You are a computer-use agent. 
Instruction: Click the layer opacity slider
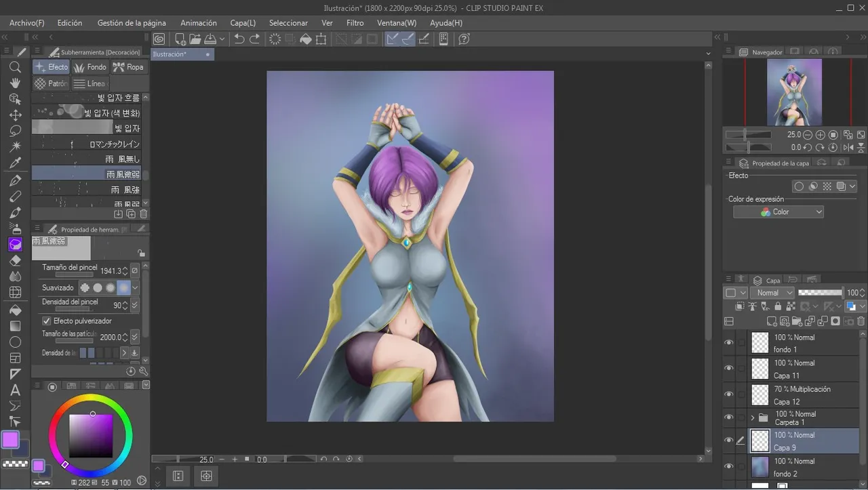point(821,293)
